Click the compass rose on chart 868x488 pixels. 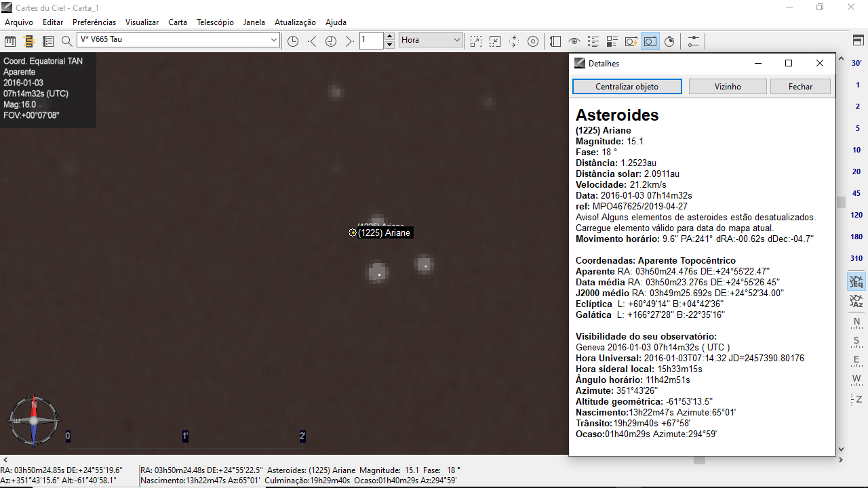tap(33, 420)
